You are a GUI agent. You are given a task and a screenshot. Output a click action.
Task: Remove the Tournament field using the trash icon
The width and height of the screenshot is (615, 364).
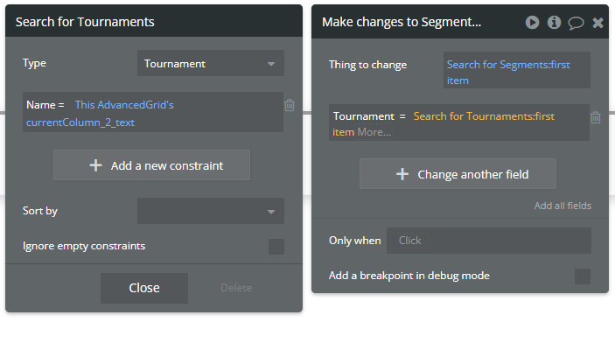[596, 117]
